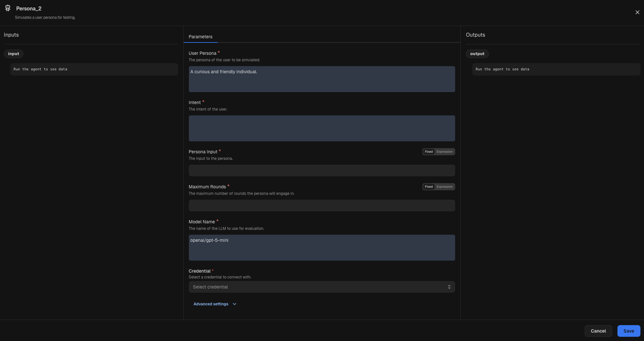Screen dimensions: 644x341
Task: Click the credential selector chevron icon
Action: [x=449, y=287]
